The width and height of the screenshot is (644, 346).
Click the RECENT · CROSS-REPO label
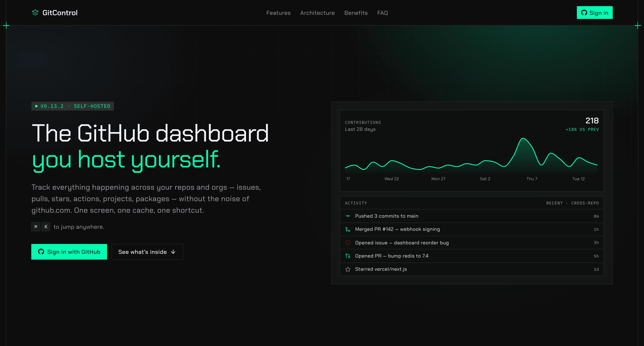[573, 203]
